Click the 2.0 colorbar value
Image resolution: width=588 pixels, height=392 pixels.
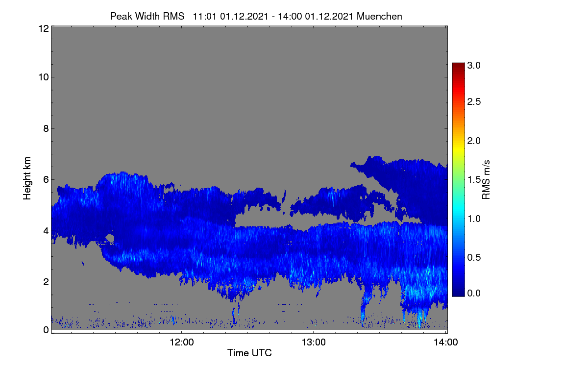click(x=474, y=141)
